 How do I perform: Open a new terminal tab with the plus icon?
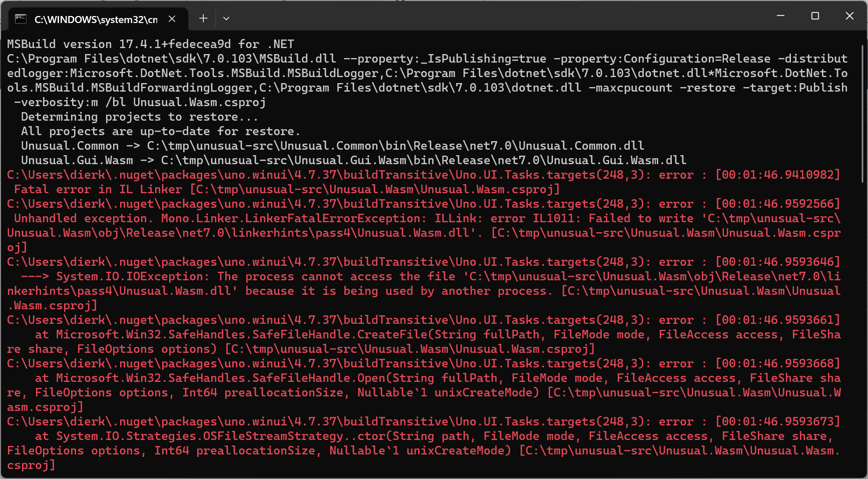pos(203,18)
